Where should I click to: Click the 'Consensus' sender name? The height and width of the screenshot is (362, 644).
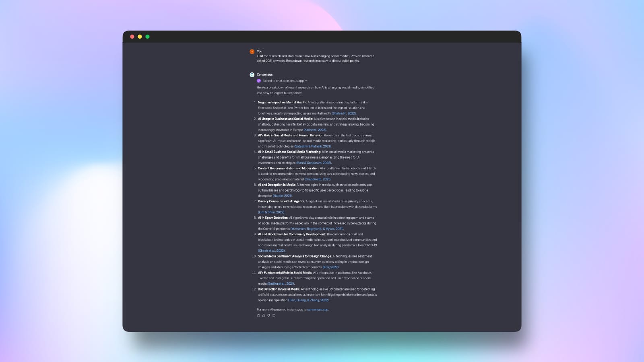pos(265,75)
